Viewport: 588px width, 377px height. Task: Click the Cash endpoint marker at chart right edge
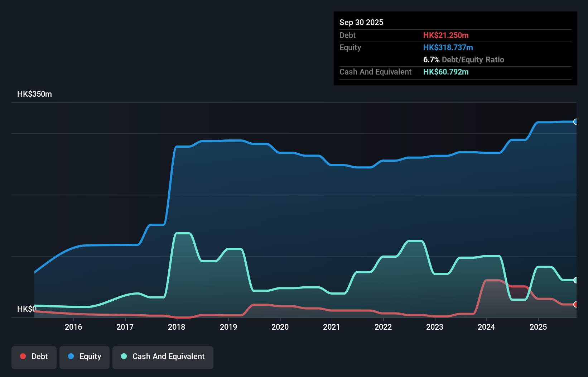(576, 280)
